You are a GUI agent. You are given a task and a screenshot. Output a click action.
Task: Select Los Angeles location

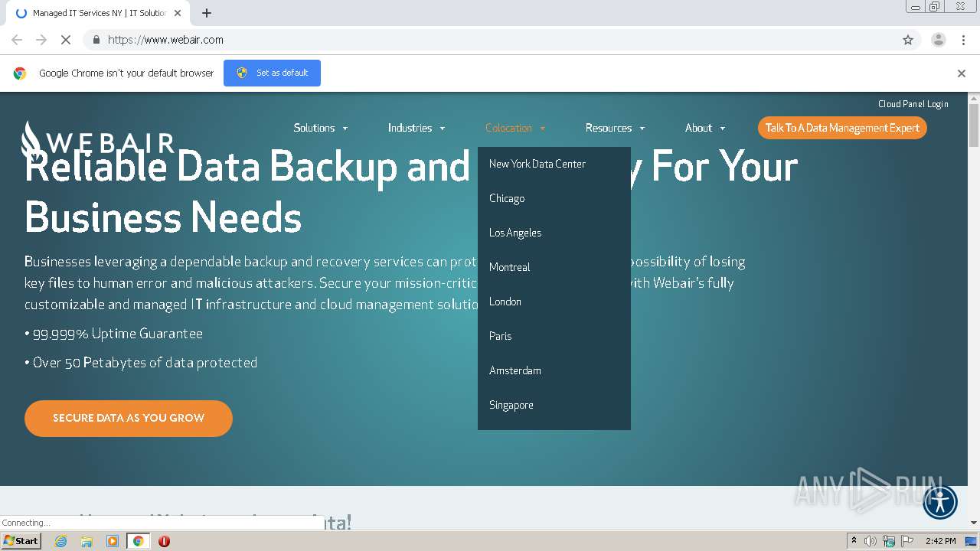tap(515, 233)
